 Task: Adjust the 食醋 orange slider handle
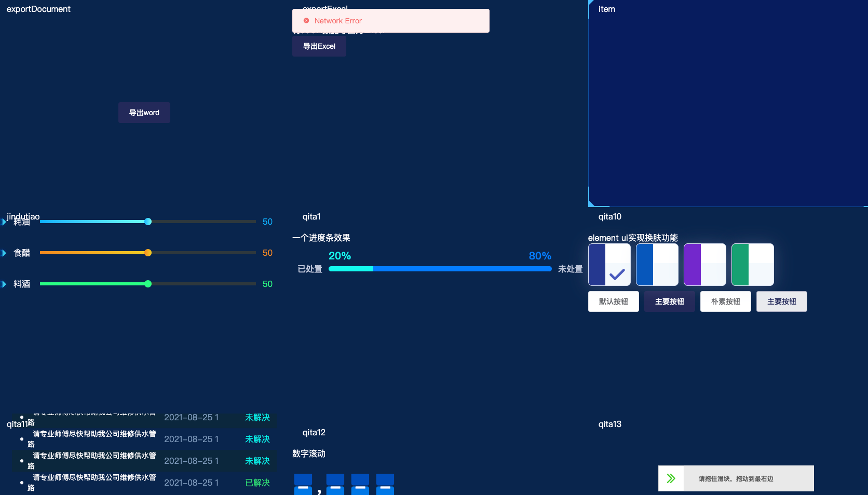point(148,253)
